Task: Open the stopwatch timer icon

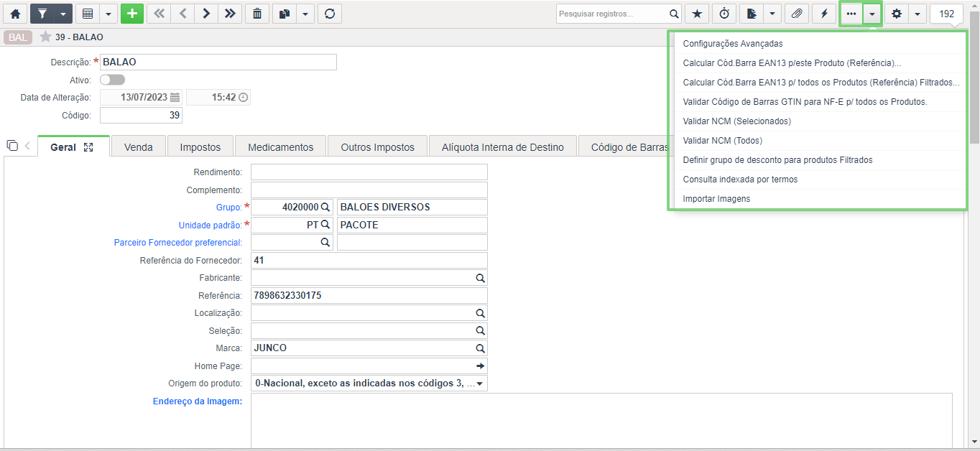Action: (x=724, y=14)
